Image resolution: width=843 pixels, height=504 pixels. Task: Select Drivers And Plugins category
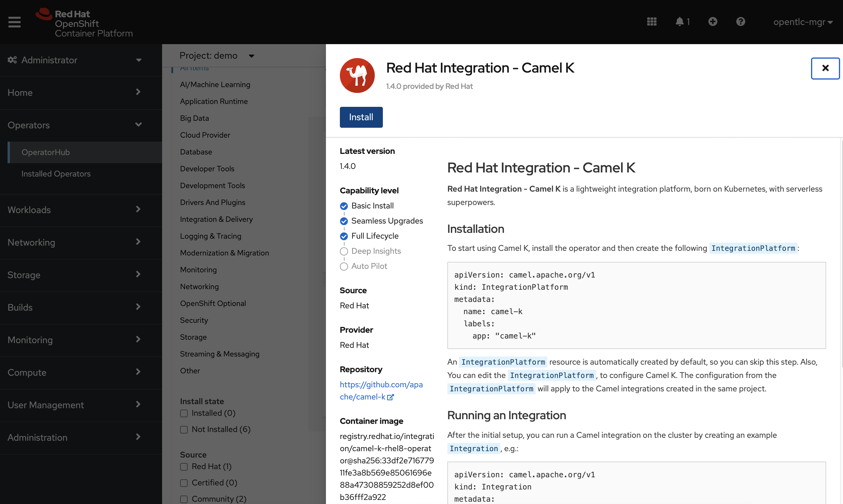(x=213, y=202)
